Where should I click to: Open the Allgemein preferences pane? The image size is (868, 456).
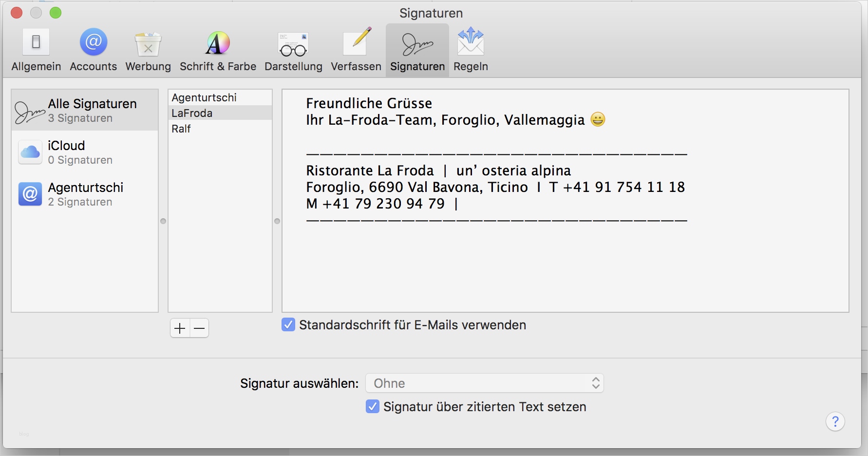tap(36, 49)
